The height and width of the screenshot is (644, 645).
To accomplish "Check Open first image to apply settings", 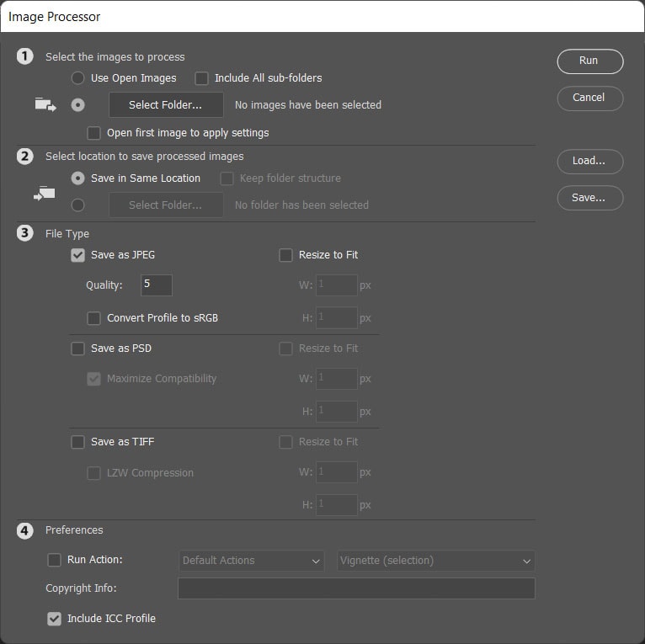I will 94,133.
